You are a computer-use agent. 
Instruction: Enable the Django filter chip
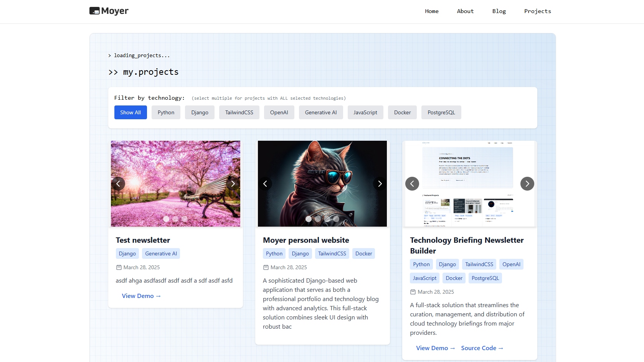click(200, 112)
